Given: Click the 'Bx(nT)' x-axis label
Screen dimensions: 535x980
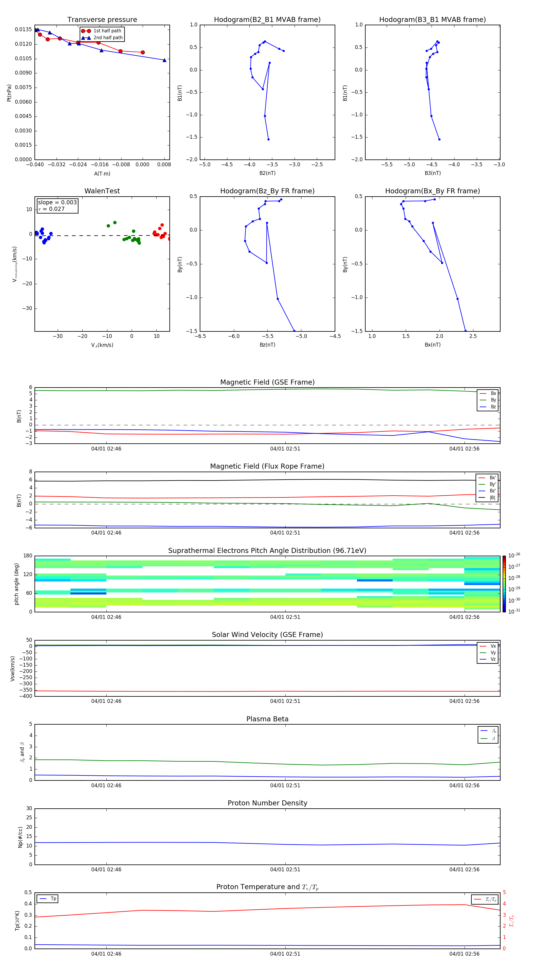Looking at the screenshot, I should (x=432, y=345).
